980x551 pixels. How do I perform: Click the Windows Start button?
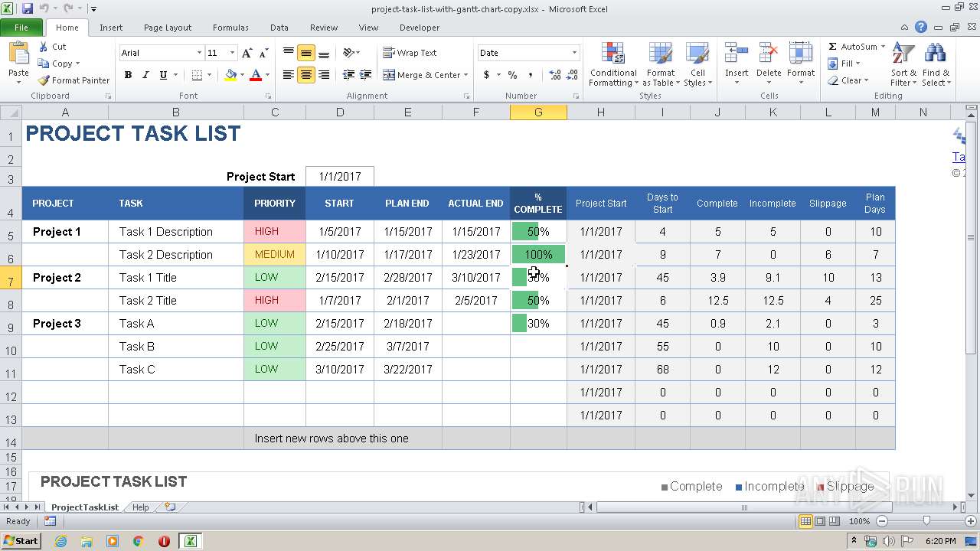[21, 540]
